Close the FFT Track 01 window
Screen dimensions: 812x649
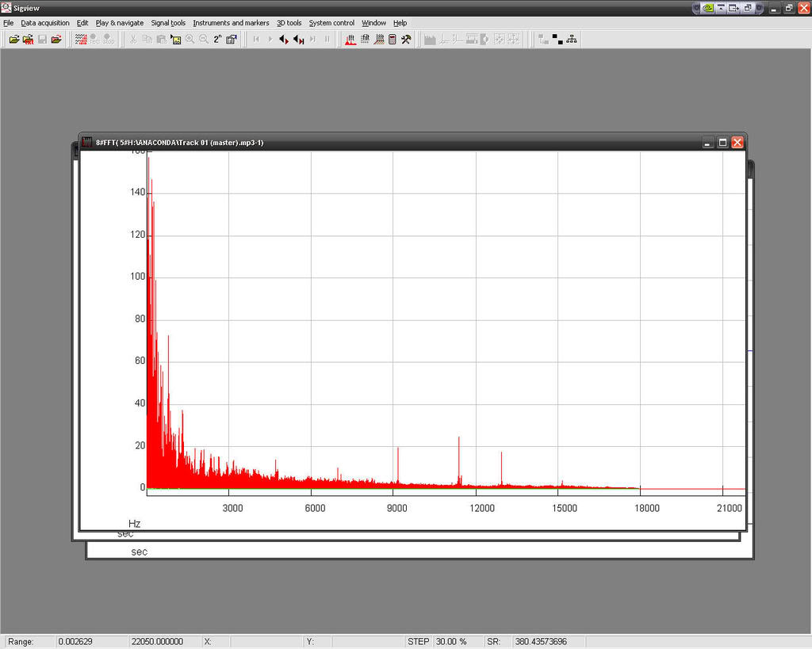click(x=737, y=143)
